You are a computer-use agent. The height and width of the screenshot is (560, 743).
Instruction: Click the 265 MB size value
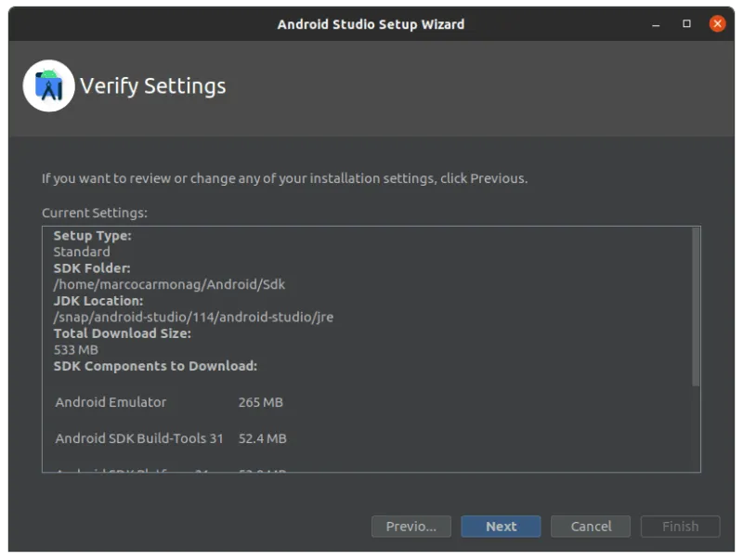[x=260, y=402]
